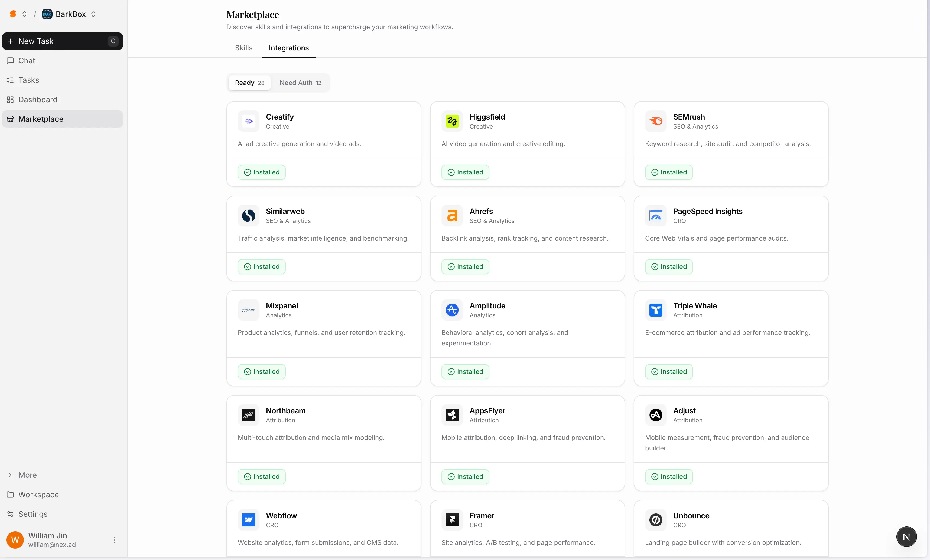930x560 pixels.
Task: Click Installed button on Adjust card
Action: pos(668,476)
